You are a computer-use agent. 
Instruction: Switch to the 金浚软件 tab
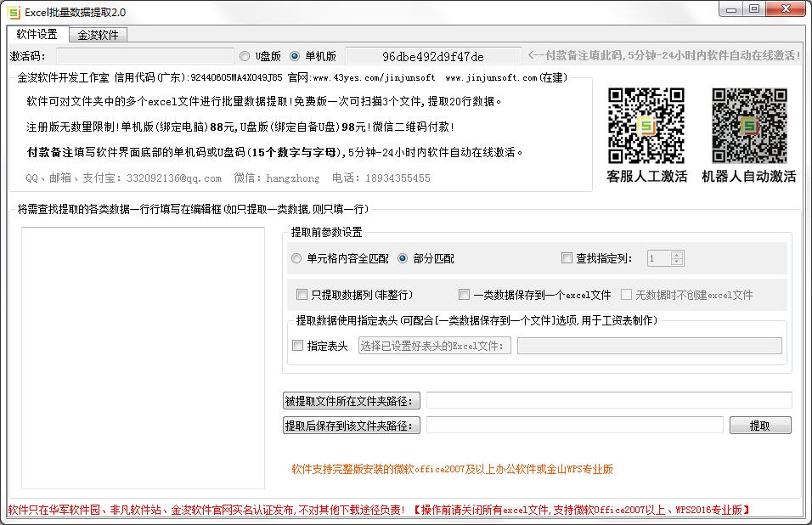click(x=96, y=35)
